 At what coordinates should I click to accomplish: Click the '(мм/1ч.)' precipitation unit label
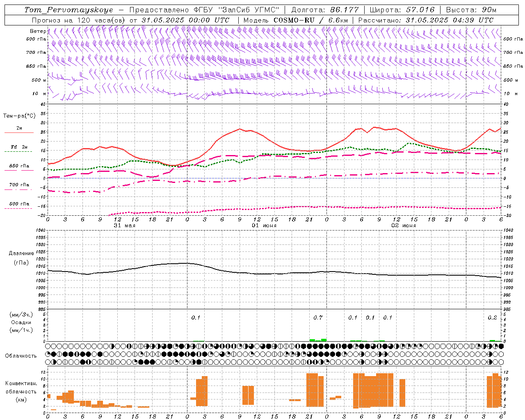[x=21, y=330]
